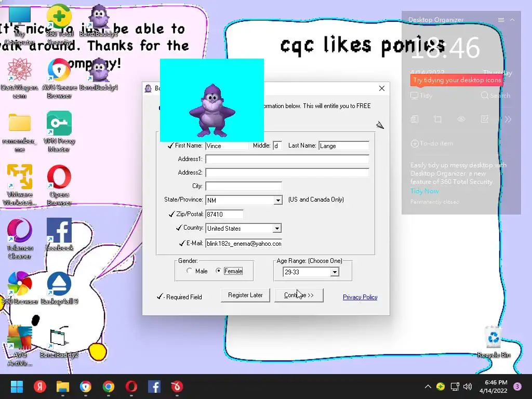Click the City input field

click(x=244, y=187)
